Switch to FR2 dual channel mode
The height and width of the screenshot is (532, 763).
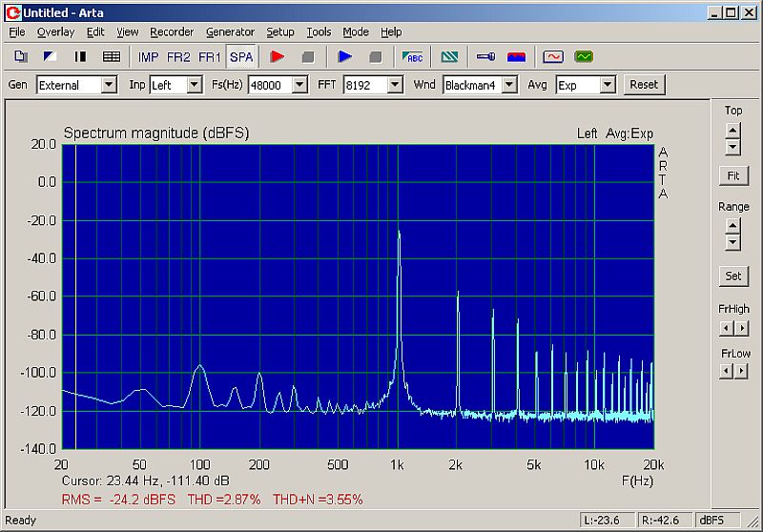[x=178, y=57]
